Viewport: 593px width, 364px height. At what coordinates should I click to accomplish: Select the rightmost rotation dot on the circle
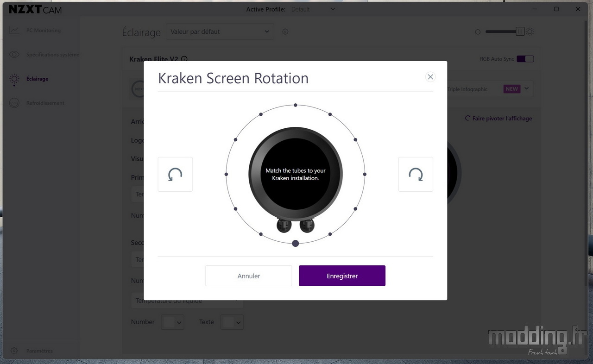(x=365, y=174)
